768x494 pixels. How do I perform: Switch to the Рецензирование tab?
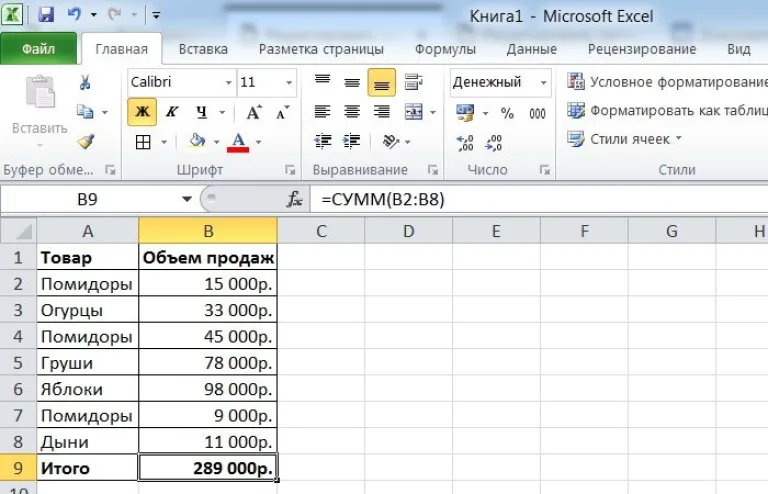coord(642,49)
